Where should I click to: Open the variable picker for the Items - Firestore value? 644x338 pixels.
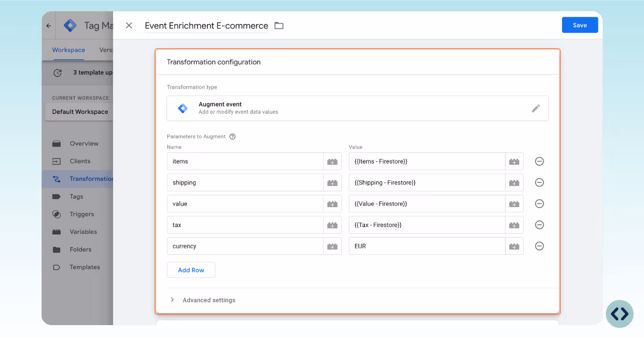click(x=514, y=161)
